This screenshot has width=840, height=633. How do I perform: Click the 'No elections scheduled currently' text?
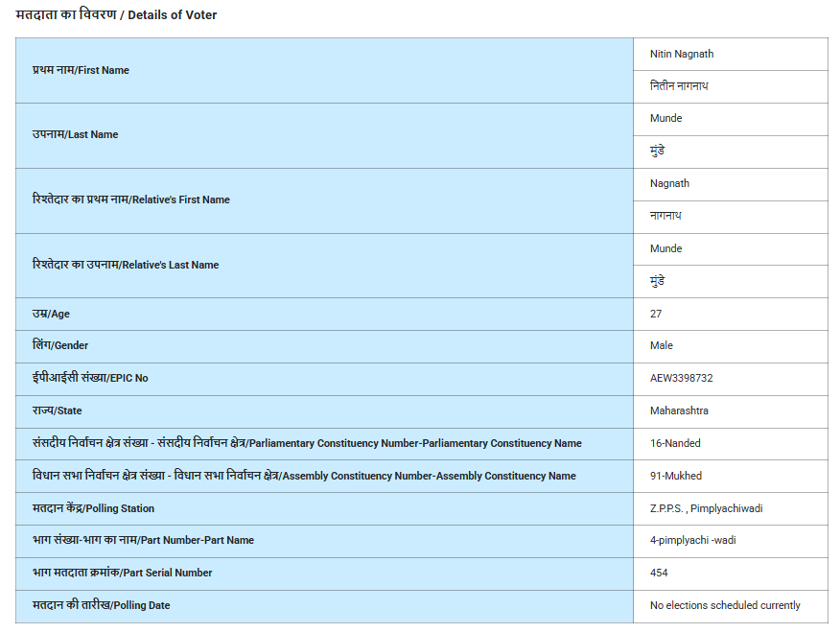point(725,605)
